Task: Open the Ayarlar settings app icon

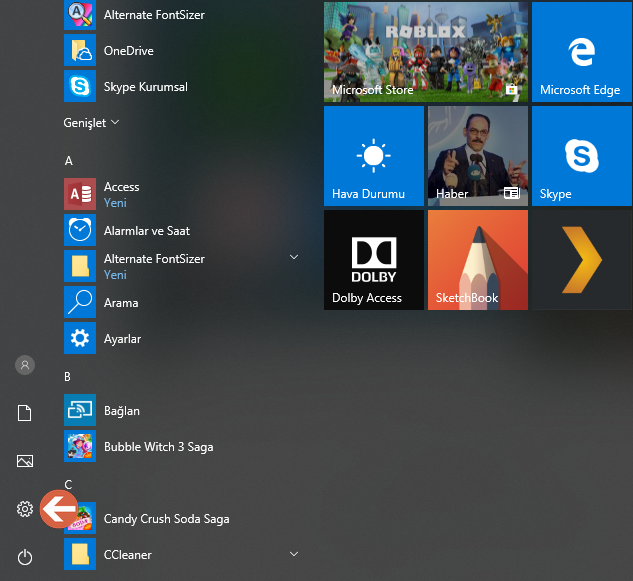Action: click(80, 338)
